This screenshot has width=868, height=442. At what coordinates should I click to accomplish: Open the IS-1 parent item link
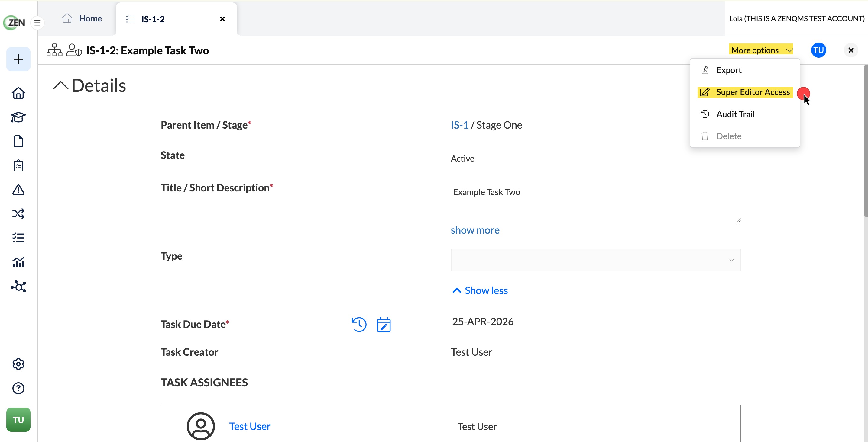coord(460,125)
